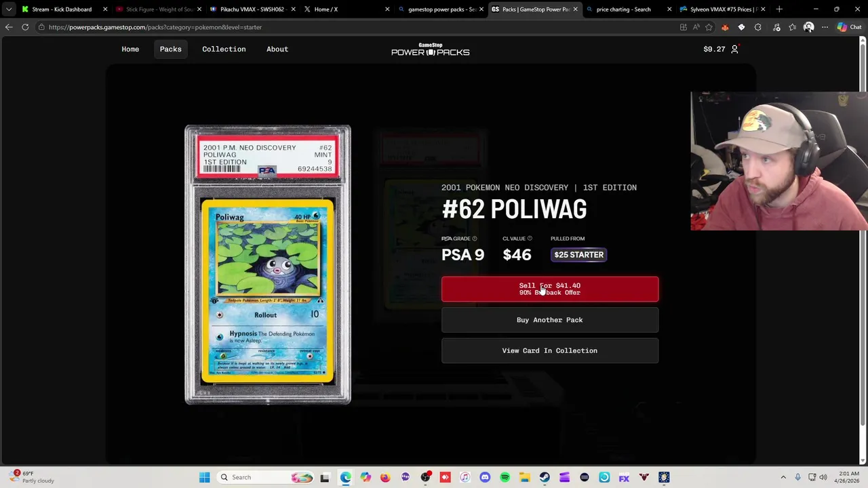868x488 pixels.
Task: Switch to Stick Figure - Weight of Sound tab
Action: point(158,9)
